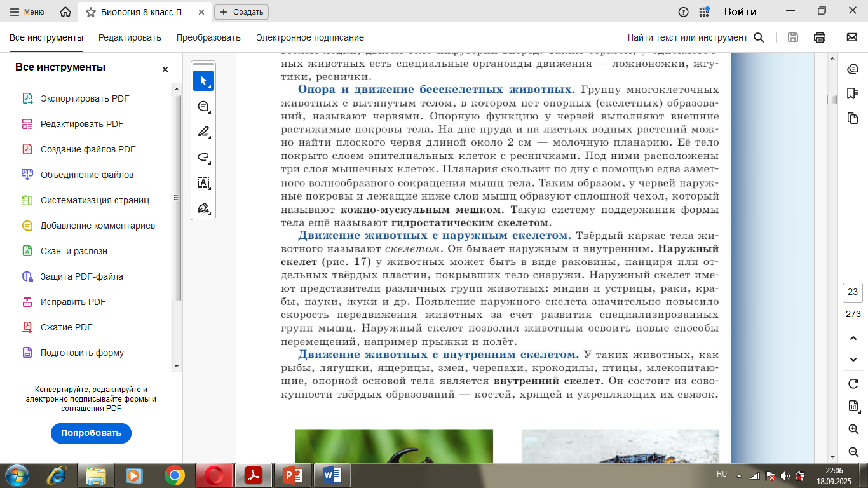Open the sign/fill pen tool
Image resolution: width=868 pixels, height=488 pixels.
203,208
